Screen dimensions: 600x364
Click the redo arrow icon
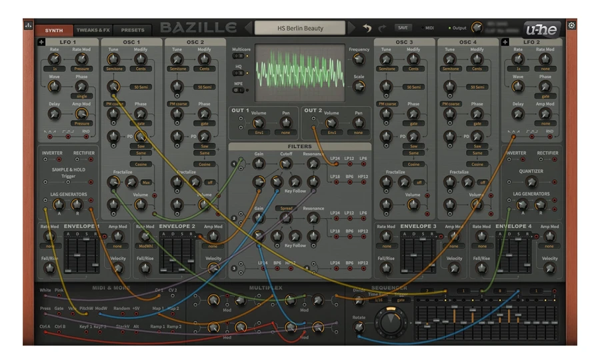click(x=382, y=28)
